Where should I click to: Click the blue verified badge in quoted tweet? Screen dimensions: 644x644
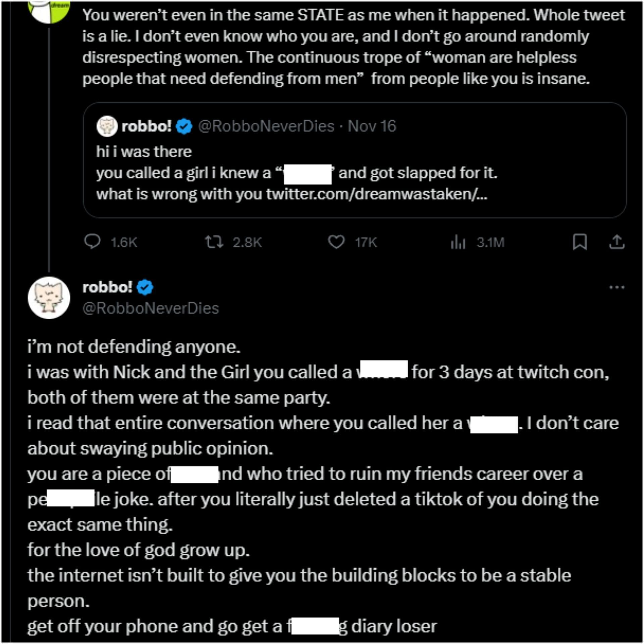(x=184, y=126)
